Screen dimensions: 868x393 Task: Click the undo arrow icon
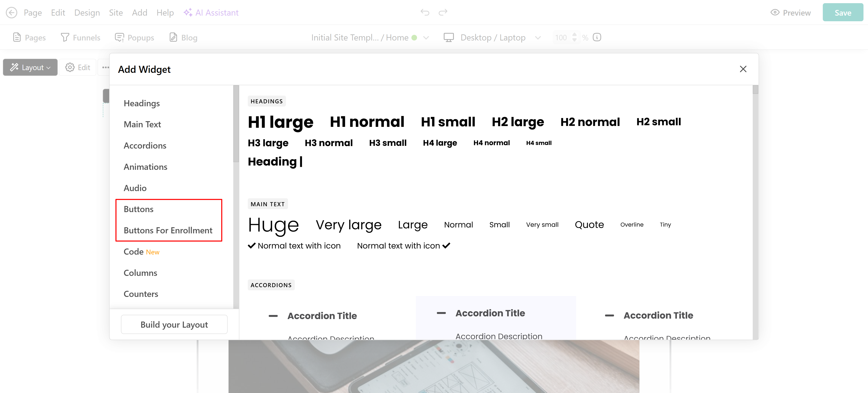(425, 12)
